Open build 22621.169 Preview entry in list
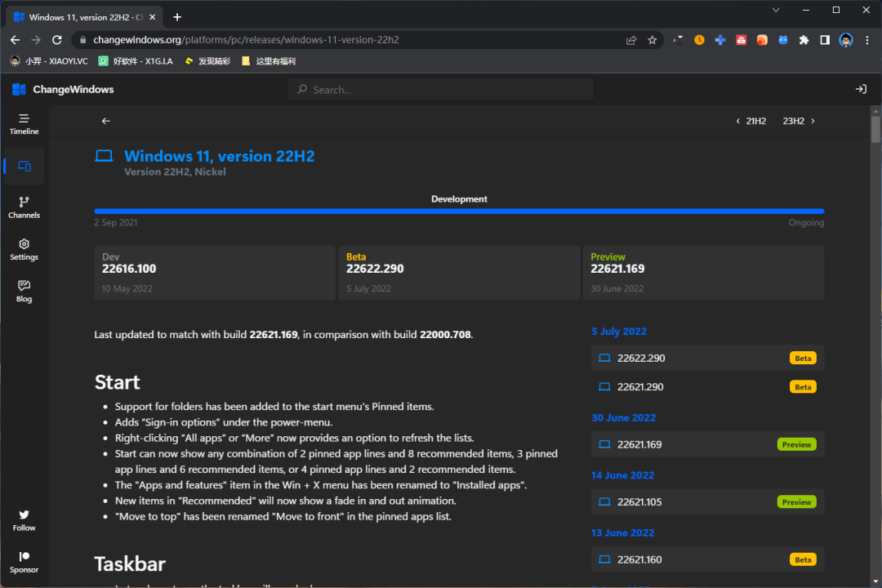This screenshot has height=588, width=882. (x=707, y=444)
